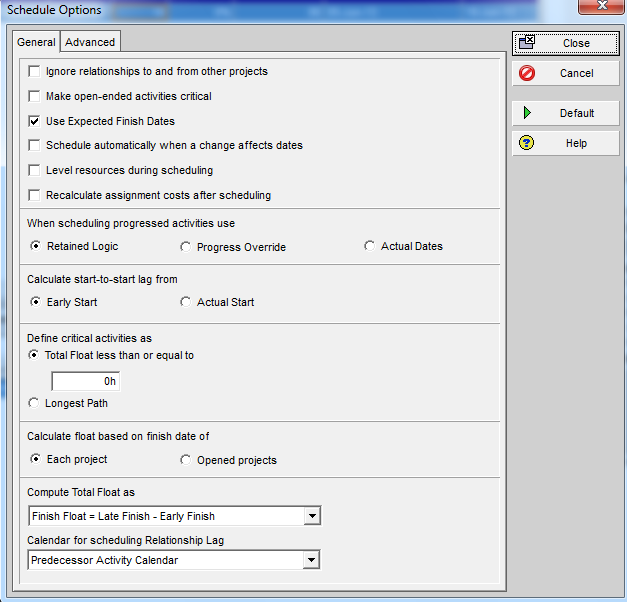
Task: Switch to the Advanced tab
Action: pyautogui.click(x=90, y=42)
